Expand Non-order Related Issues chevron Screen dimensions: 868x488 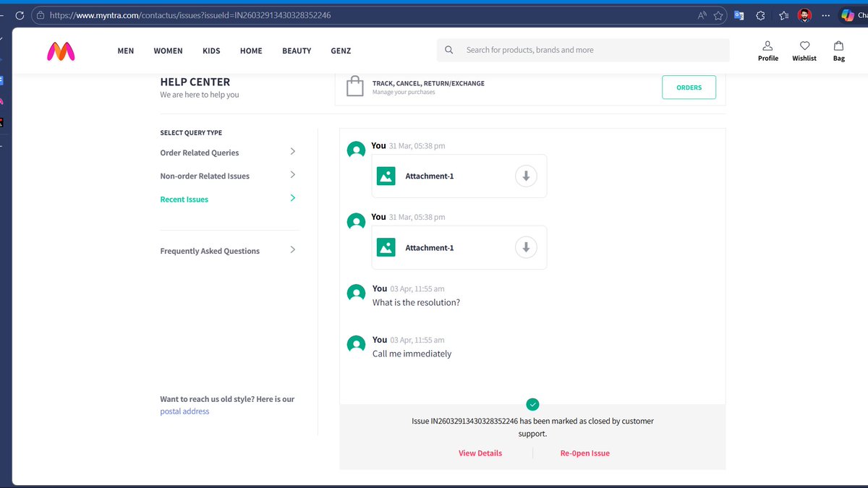[x=292, y=174]
